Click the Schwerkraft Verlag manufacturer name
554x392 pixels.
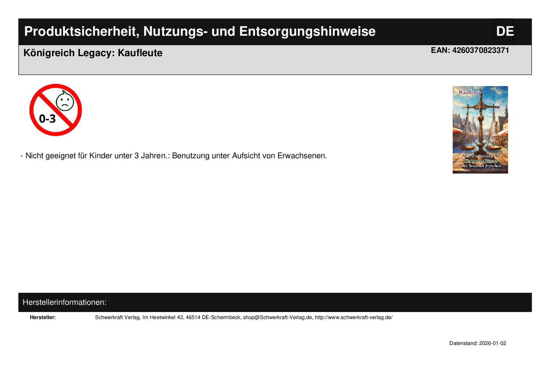tap(117, 318)
